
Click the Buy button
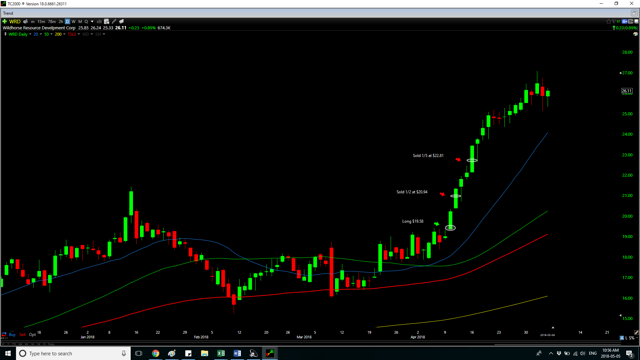(x=12, y=335)
